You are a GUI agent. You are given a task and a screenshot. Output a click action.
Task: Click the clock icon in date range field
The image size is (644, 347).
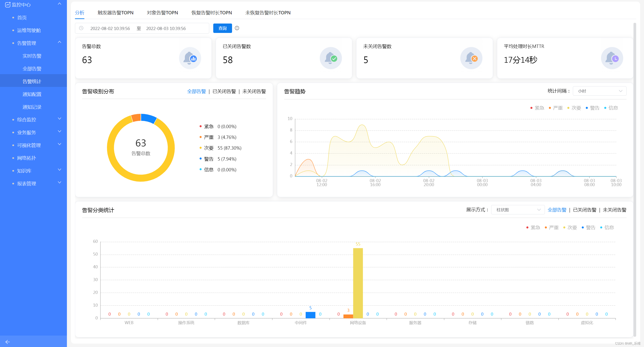(81, 28)
